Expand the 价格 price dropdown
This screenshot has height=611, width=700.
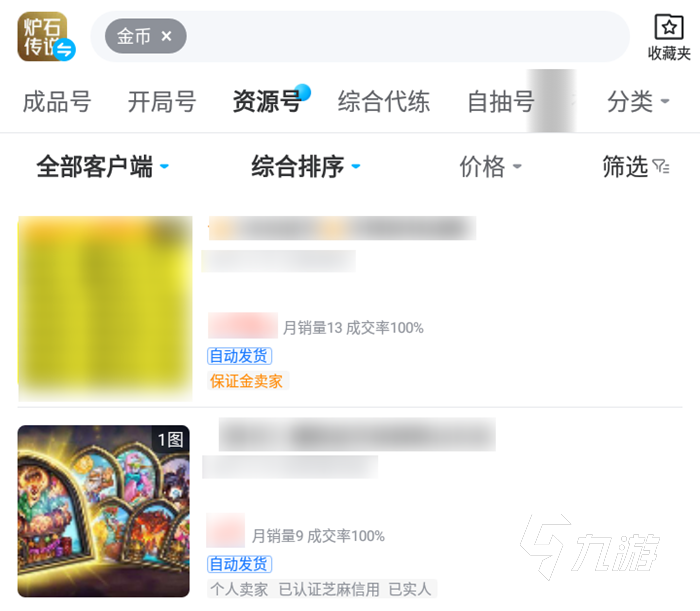(x=491, y=166)
